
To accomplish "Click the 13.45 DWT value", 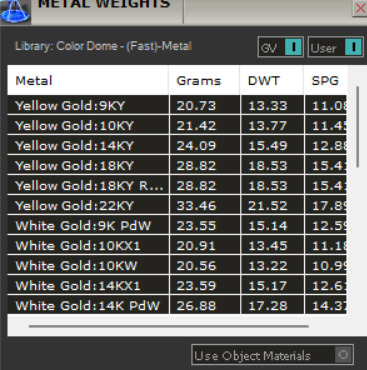I will [x=268, y=246].
